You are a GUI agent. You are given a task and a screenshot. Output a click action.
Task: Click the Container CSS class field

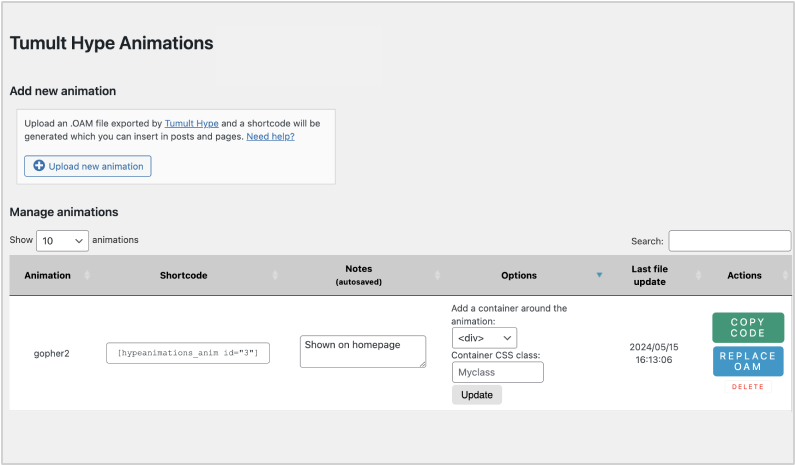point(497,372)
